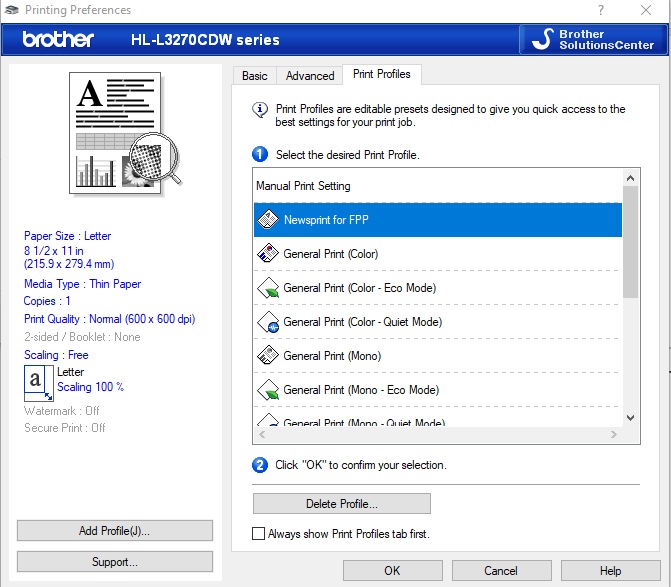671x587 pixels.
Task: Click the horizontal scroll left arrow
Action: click(262, 435)
